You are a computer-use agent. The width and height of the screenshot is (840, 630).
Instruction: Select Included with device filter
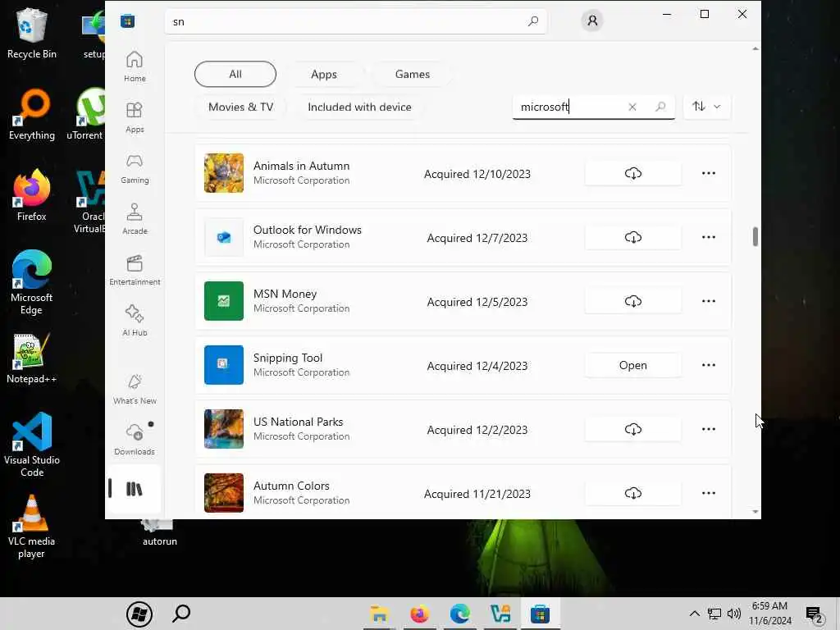(359, 107)
